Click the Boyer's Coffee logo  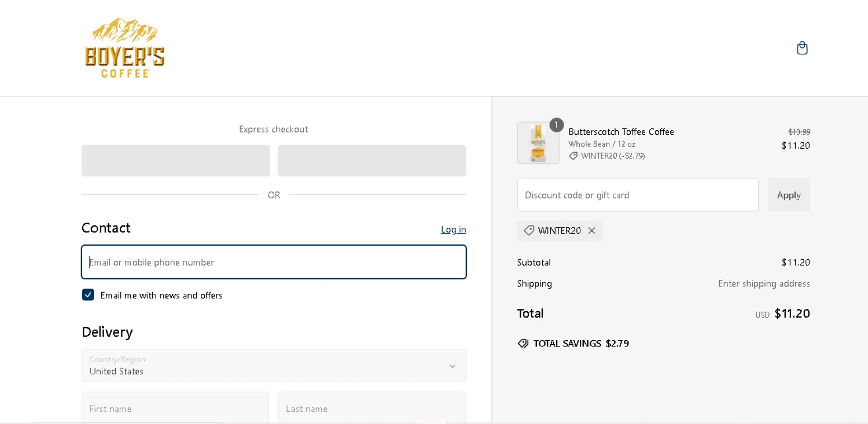[x=124, y=47]
